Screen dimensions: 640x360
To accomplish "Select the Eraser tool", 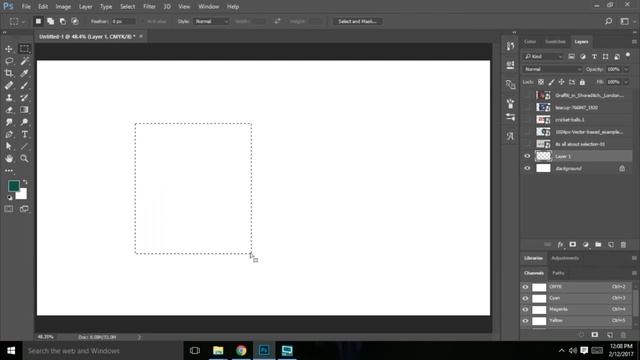I will pyautogui.click(x=9, y=110).
